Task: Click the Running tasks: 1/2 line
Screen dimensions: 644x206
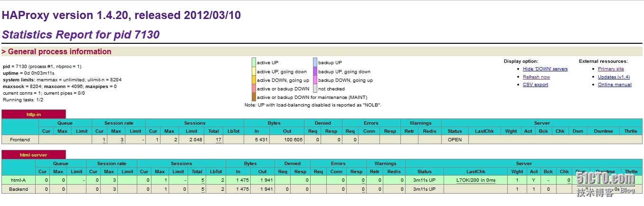Action: click(x=23, y=100)
